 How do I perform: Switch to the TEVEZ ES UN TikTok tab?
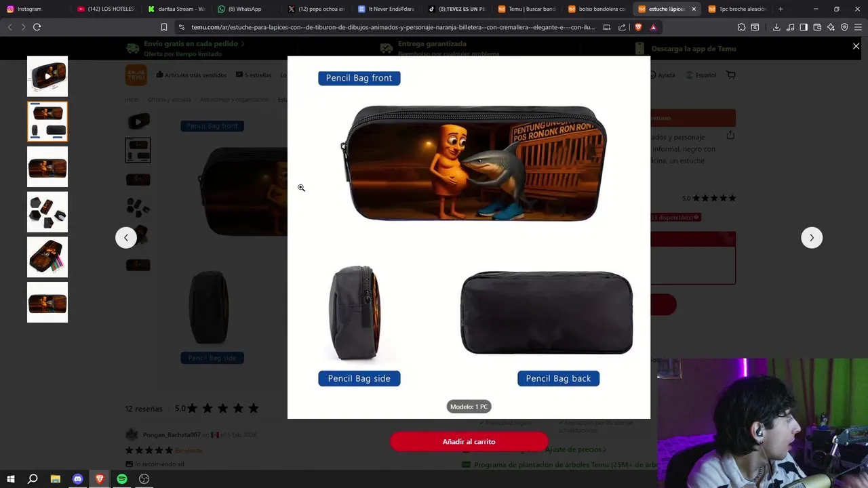point(458,9)
